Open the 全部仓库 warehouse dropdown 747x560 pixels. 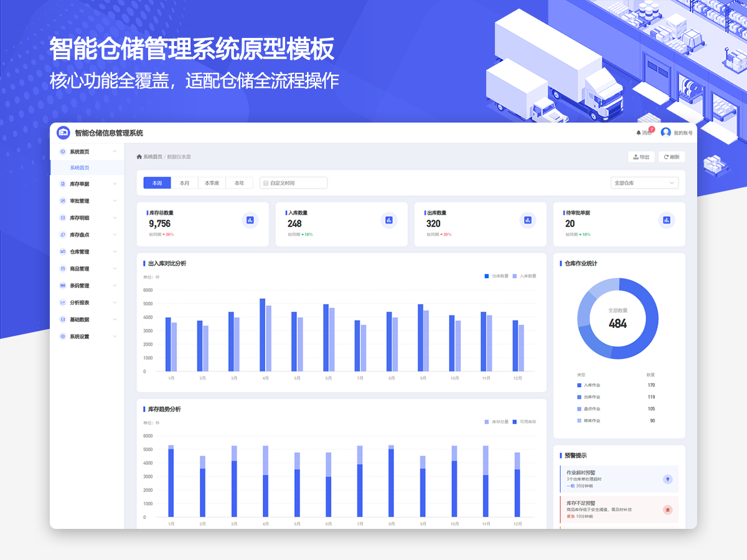tap(644, 183)
